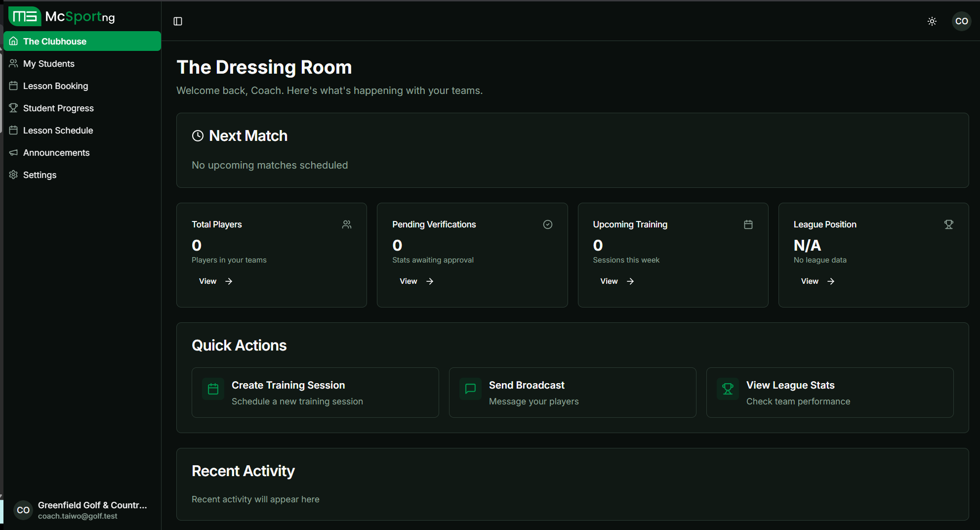Screen dimensions: 980x530
Task: Click the Lesson Schedule calendar icon
Action: [x=13, y=130]
